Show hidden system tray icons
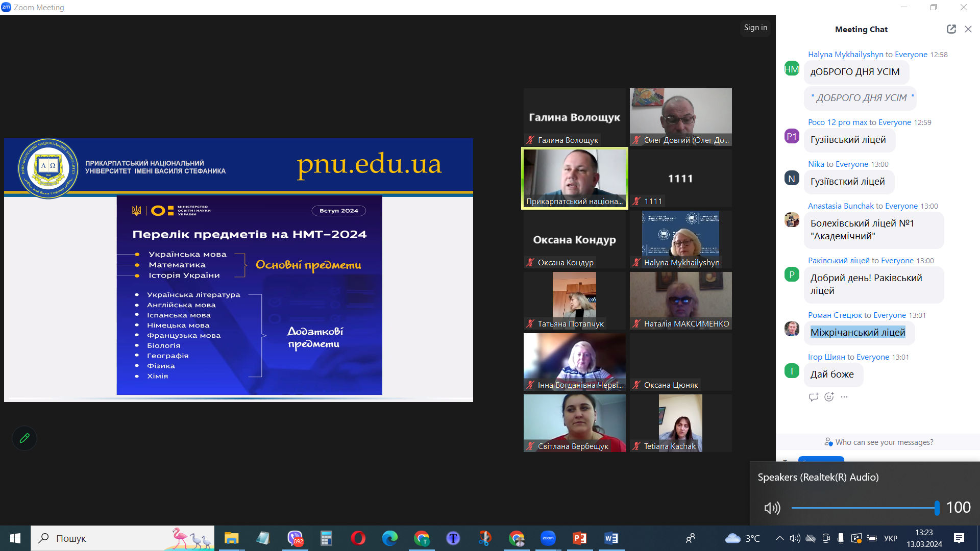The height and width of the screenshot is (551, 980). 779,538
